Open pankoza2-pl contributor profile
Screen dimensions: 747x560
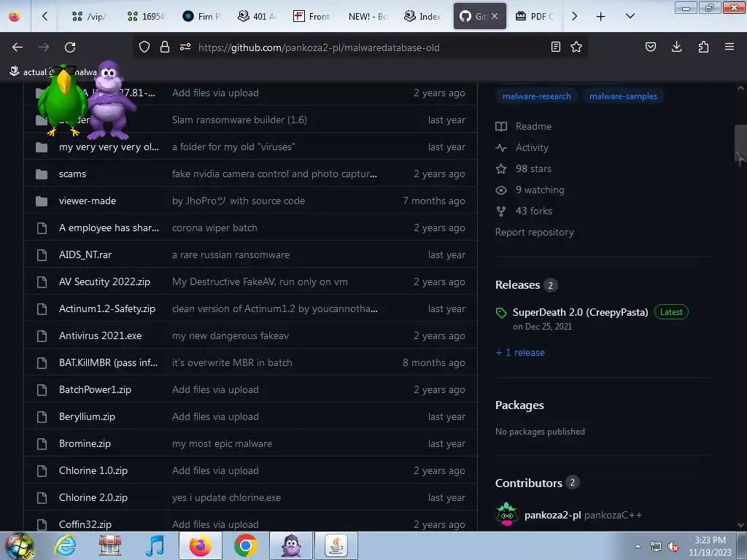tap(553, 516)
